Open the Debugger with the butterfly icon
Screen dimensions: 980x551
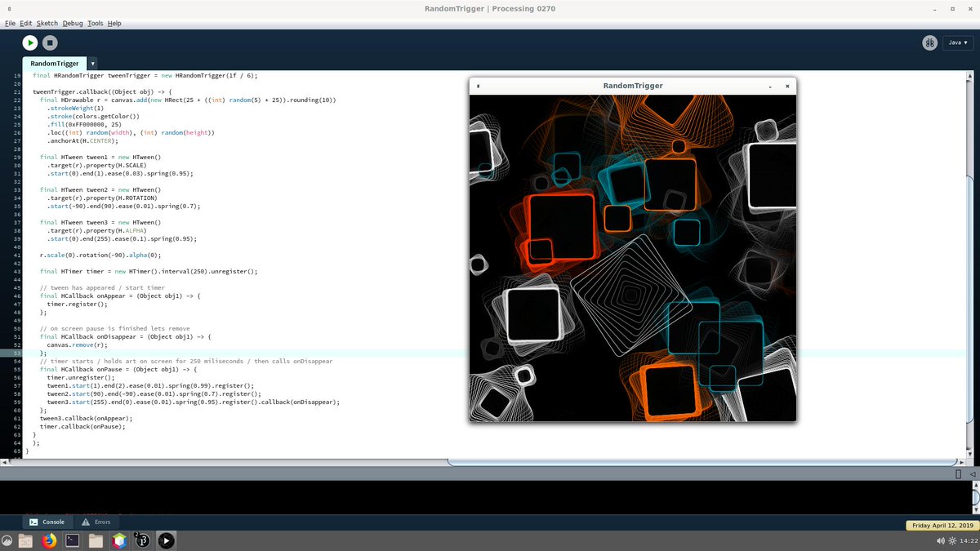tap(929, 42)
